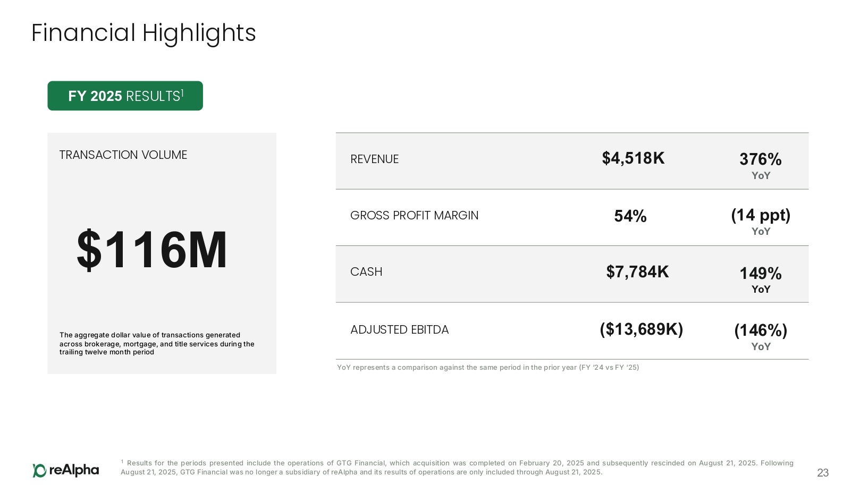Select the REVENUE row label
The image size is (868, 501).
(x=374, y=159)
